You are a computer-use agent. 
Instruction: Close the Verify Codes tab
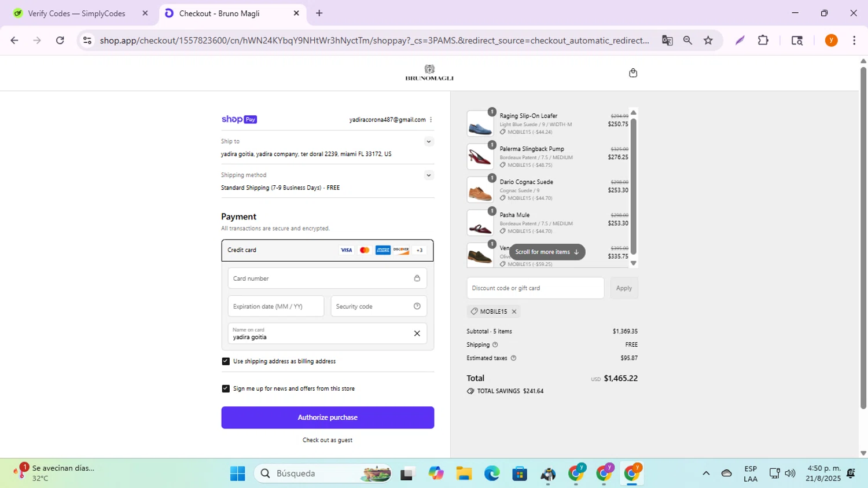click(x=145, y=13)
